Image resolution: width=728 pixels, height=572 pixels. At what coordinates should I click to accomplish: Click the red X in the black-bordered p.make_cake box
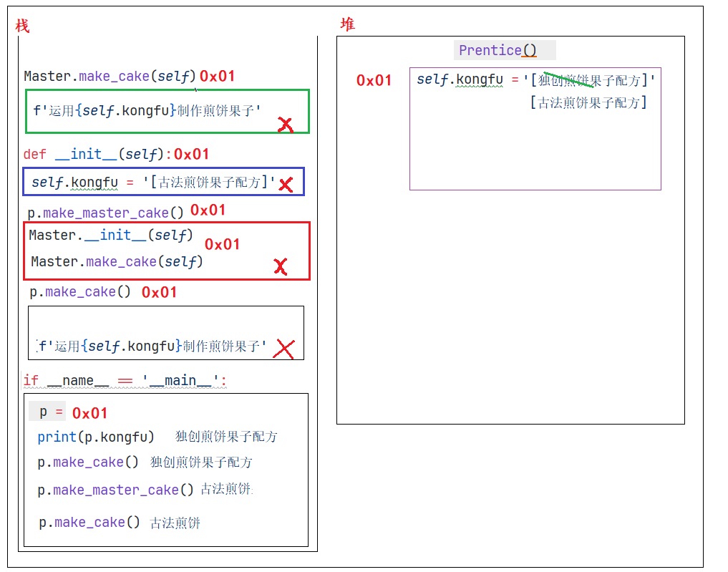coord(284,349)
